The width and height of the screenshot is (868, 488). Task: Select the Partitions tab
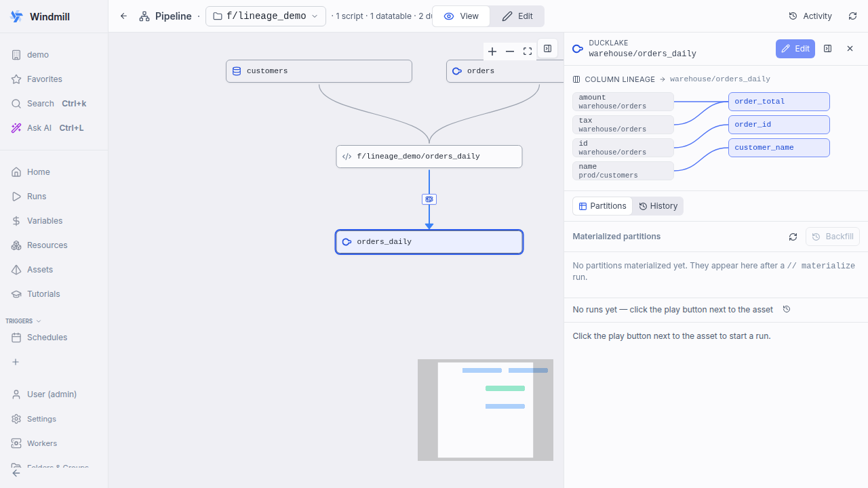[602, 206]
